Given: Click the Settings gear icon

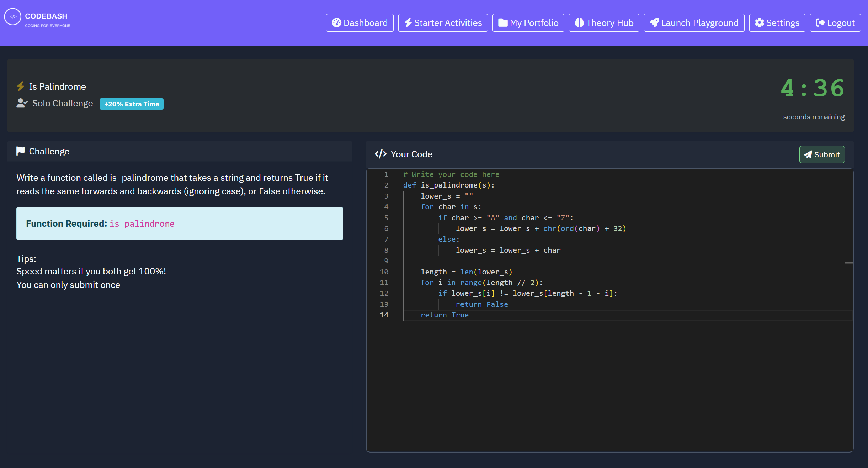Looking at the screenshot, I should tap(759, 23).
